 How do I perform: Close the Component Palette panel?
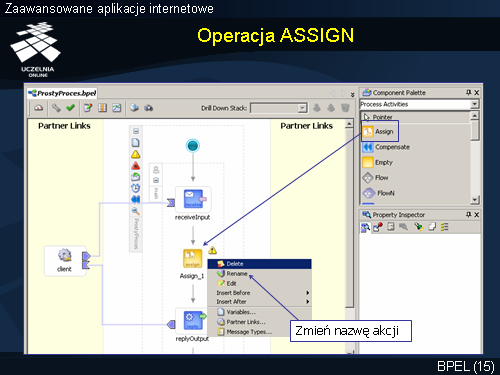coord(477,93)
